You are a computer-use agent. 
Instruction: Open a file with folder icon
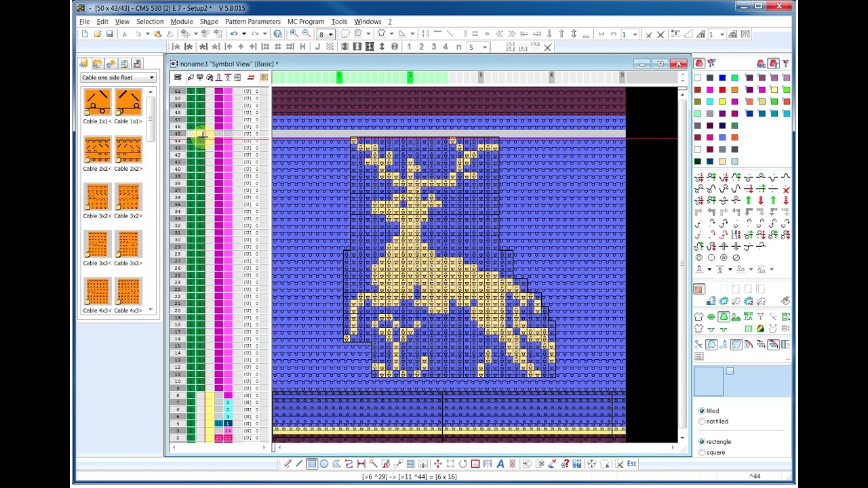[98, 33]
